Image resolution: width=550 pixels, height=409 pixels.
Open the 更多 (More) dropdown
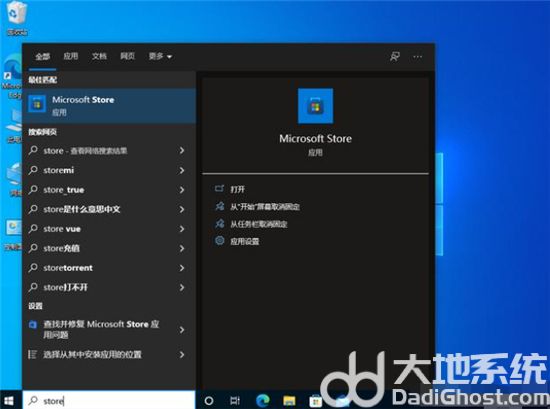pos(160,56)
